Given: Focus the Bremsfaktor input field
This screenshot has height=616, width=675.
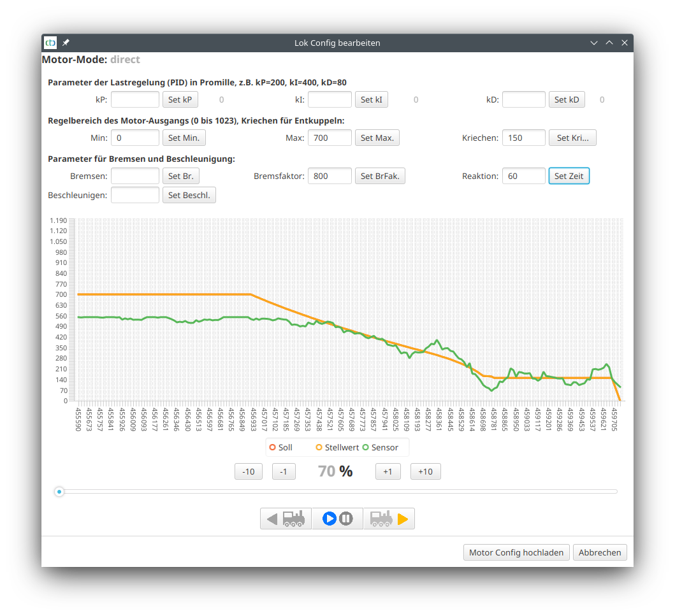Looking at the screenshot, I should (330, 176).
